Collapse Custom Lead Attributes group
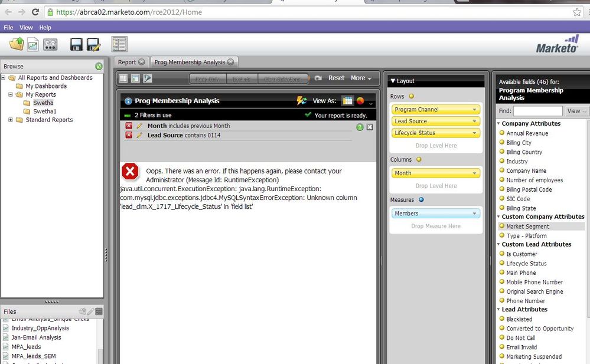The height and width of the screenshot is (364, 590). click(498, 244)
